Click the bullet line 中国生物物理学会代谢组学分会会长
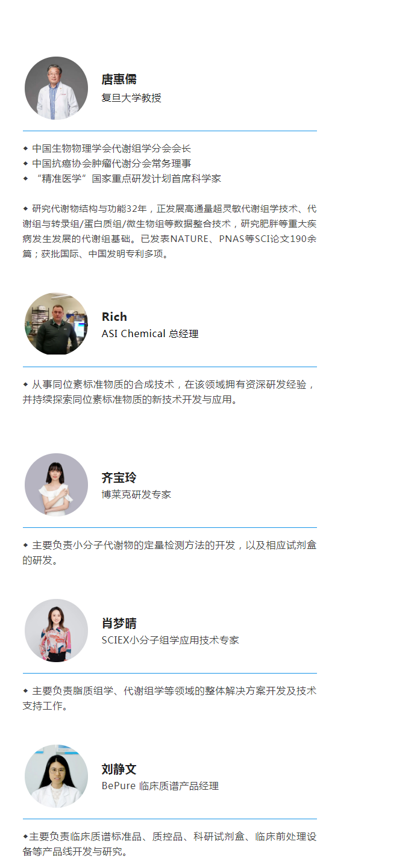 click(107, 148)
